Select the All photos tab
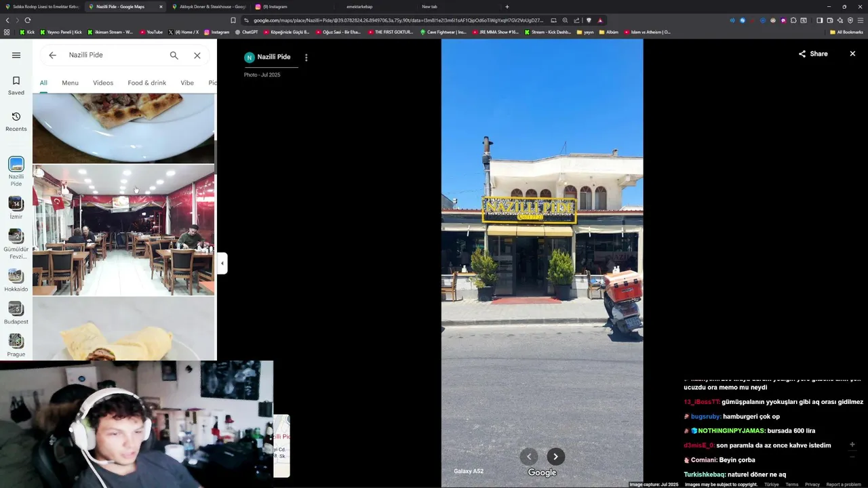 click(43, 83)
